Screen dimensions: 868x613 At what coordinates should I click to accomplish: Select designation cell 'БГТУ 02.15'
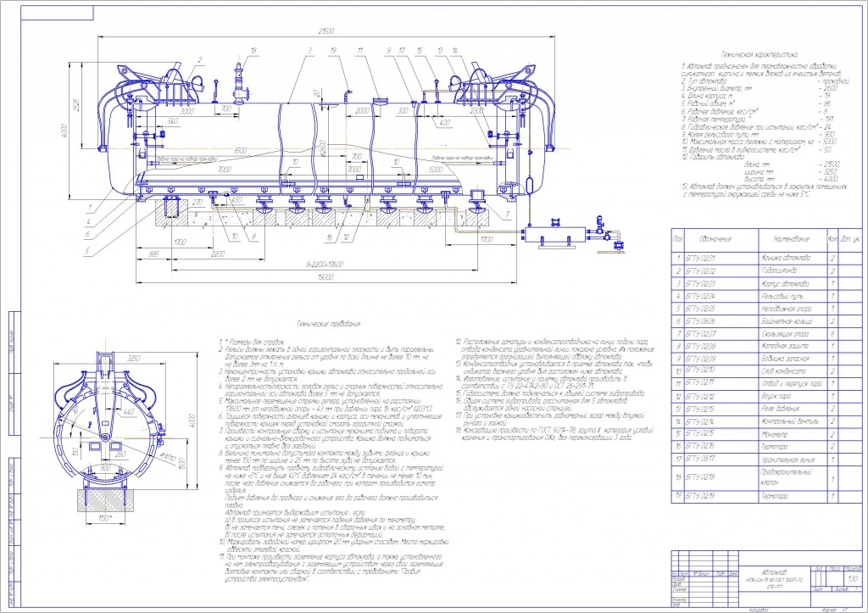click(x=721, y=433)
